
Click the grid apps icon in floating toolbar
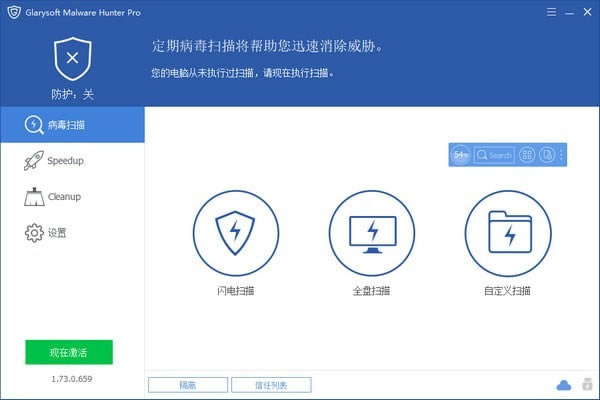click(527, 155)
